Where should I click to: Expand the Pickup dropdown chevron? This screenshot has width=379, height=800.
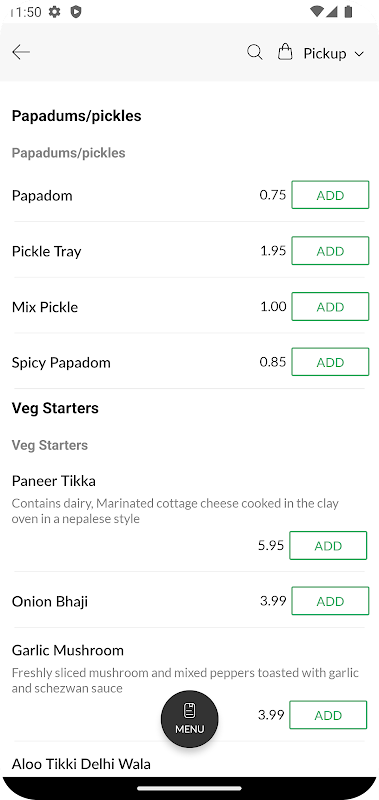359,54
